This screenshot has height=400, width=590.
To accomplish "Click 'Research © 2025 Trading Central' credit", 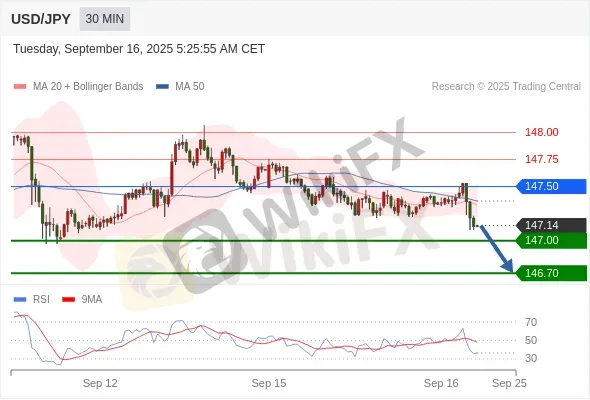I will pyautogui.click(x=506, y=87).
